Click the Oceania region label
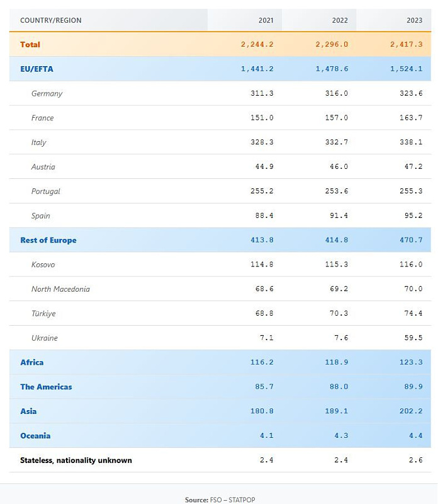 (x=35, y=436)
